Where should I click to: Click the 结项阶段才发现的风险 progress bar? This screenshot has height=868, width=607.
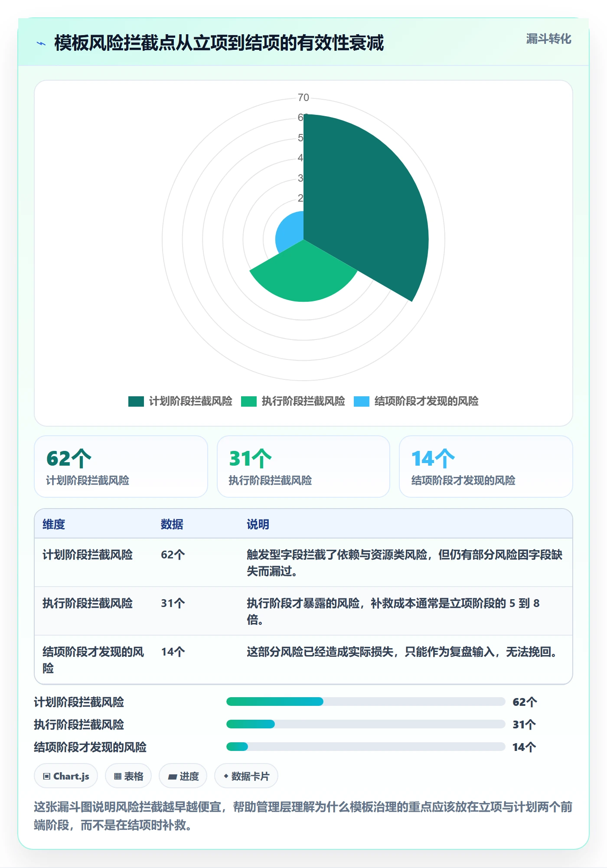[366, 747]
